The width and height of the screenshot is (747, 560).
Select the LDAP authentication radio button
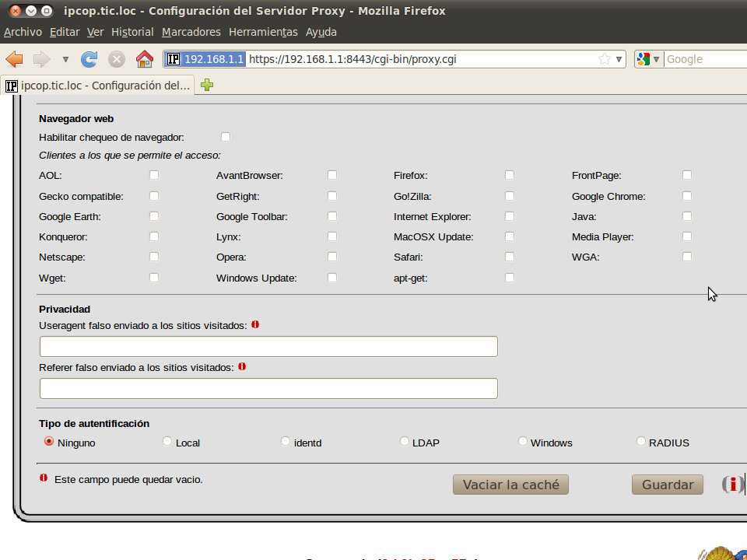click(x=405, y=442)
